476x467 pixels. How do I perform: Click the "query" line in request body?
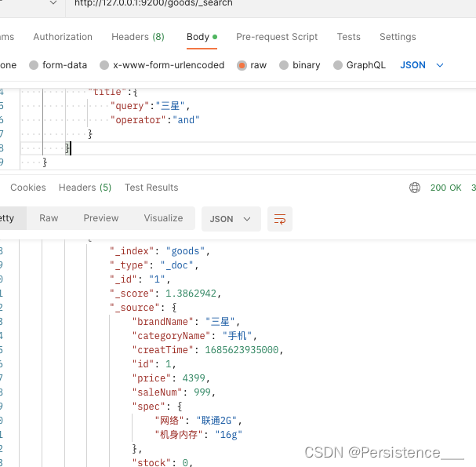pos(150,106)
